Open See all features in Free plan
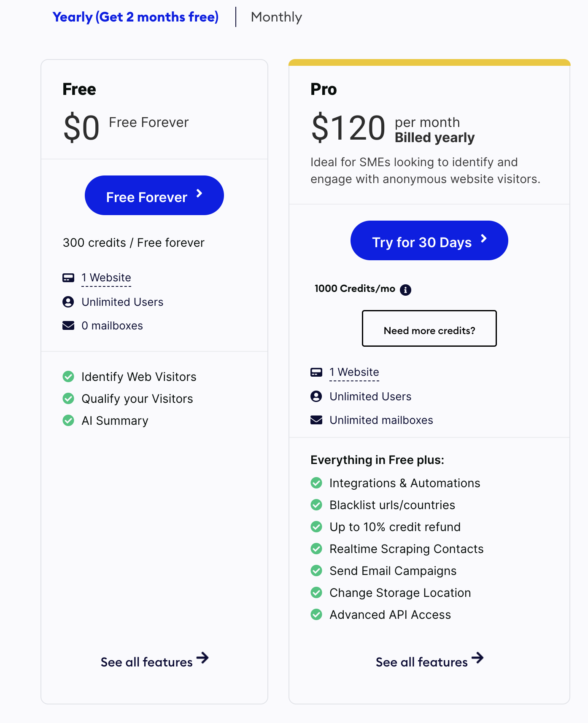The image size is (588, 723). click(147, 662)
